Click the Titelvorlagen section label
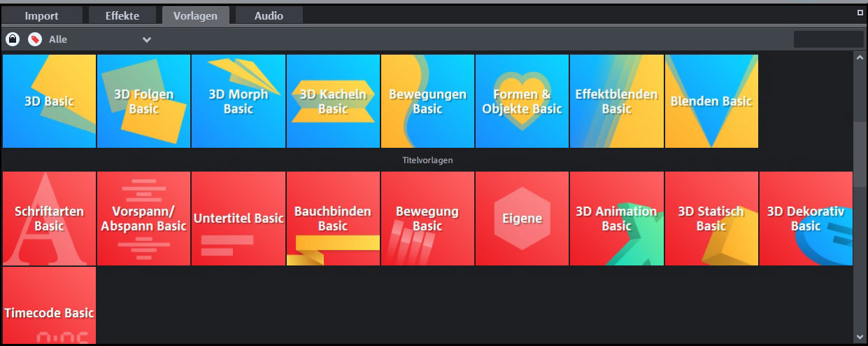The width and height of the screenshot is (868, 346). pos(428,160)
